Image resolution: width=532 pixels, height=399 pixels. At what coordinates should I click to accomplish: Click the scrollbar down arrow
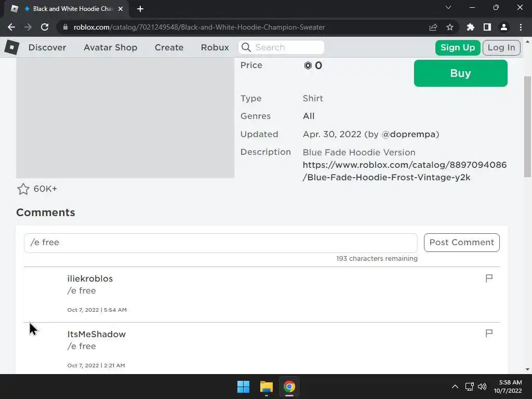pos(527,369)
